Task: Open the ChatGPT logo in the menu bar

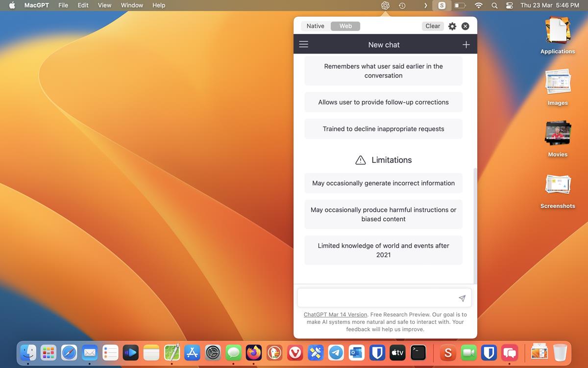Action: [385, 5]
